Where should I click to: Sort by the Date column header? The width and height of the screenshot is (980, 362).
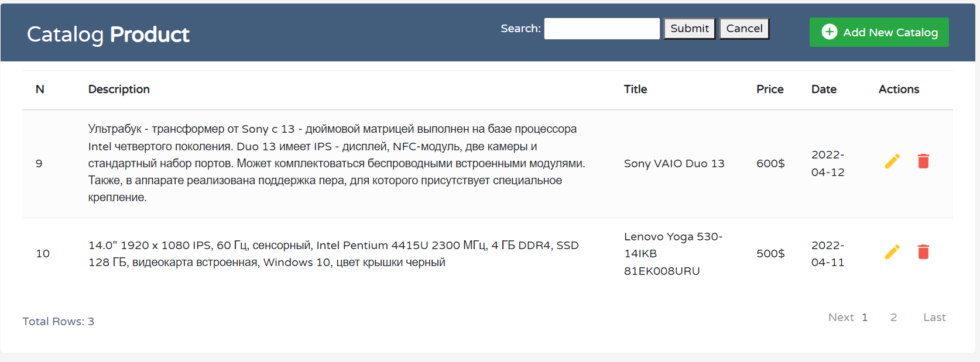click(x=824, y=89)
